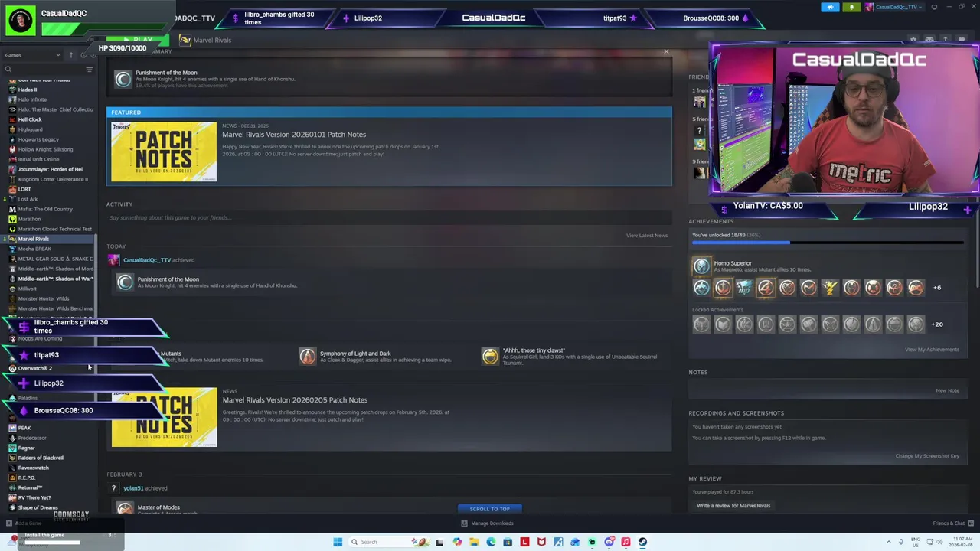Open Predecessor from the library list
Screen dimensions: 980x551
(32, 438)
